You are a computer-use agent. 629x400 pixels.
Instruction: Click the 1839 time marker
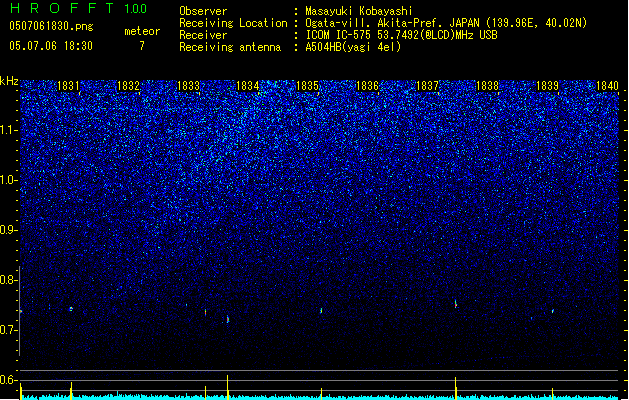tap(548, 86)
